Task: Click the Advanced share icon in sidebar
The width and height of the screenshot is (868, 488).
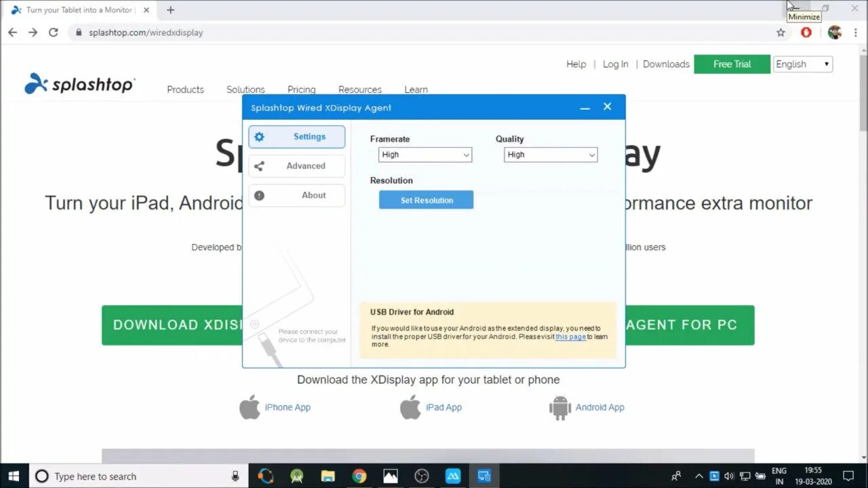Action: [x=259, y=166]
